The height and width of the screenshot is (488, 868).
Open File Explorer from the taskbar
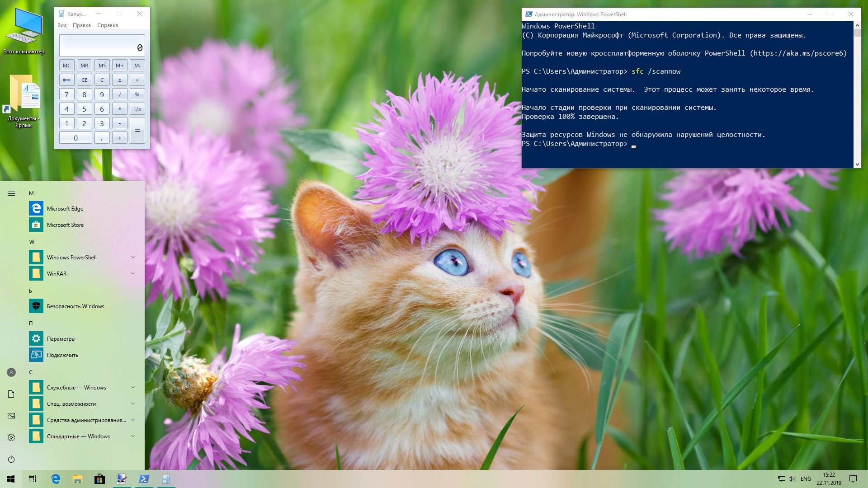coord(78,479)
